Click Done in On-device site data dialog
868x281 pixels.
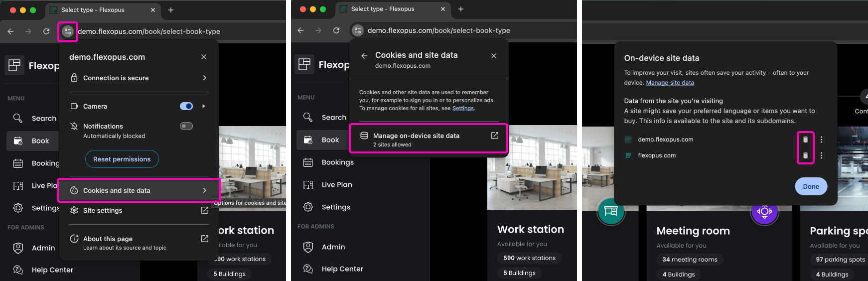811,186
